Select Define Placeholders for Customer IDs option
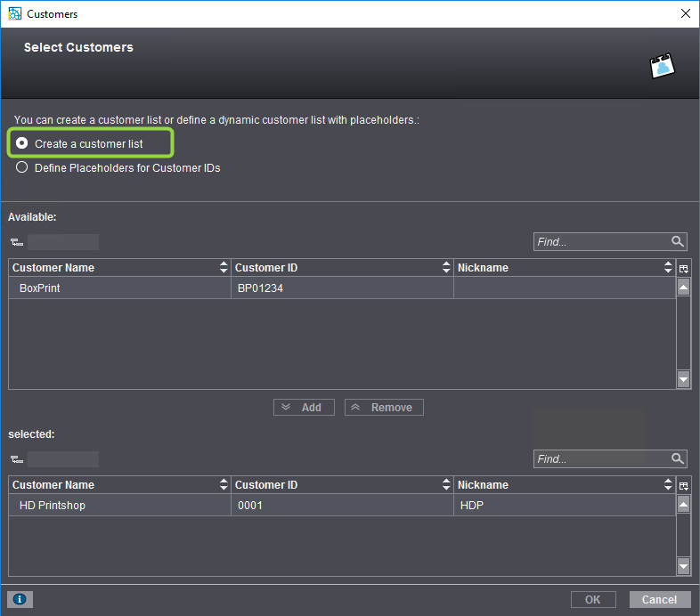 pyautogui.click(x=22, y=167)
